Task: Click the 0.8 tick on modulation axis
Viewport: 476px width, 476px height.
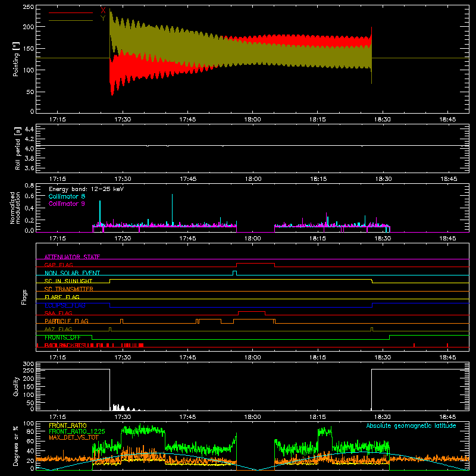Action: click(x=29, y=186)
